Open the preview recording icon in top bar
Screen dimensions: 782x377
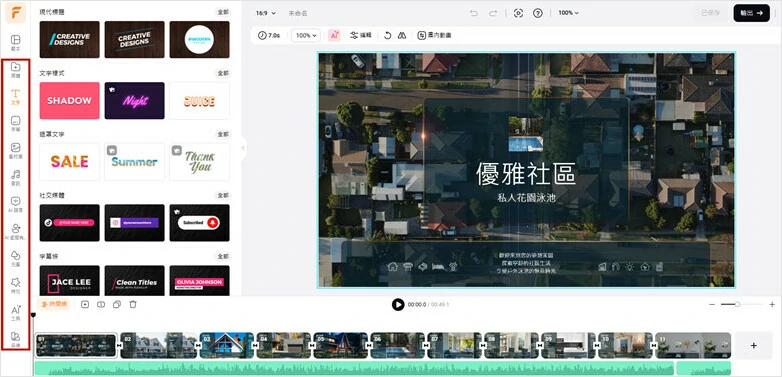[x=518, y=13]
